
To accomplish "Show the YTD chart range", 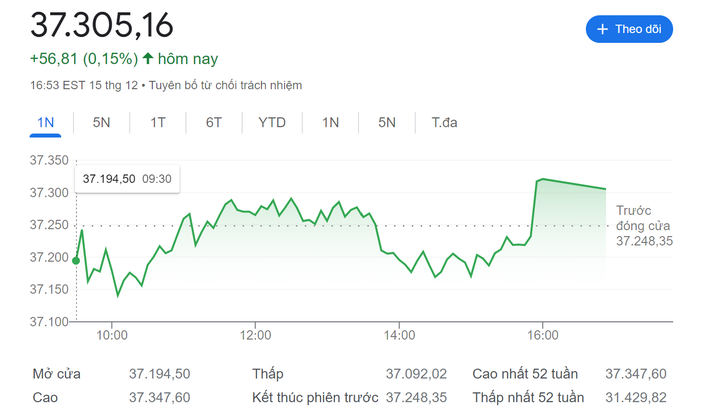I will [x=272, y=123].
